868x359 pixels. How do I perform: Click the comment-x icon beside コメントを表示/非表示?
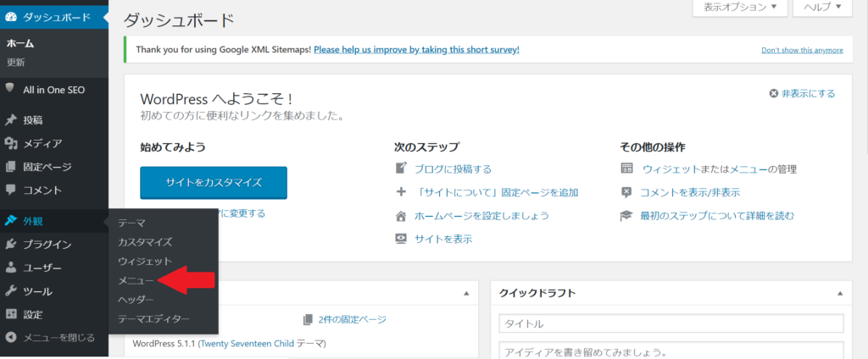626,192
